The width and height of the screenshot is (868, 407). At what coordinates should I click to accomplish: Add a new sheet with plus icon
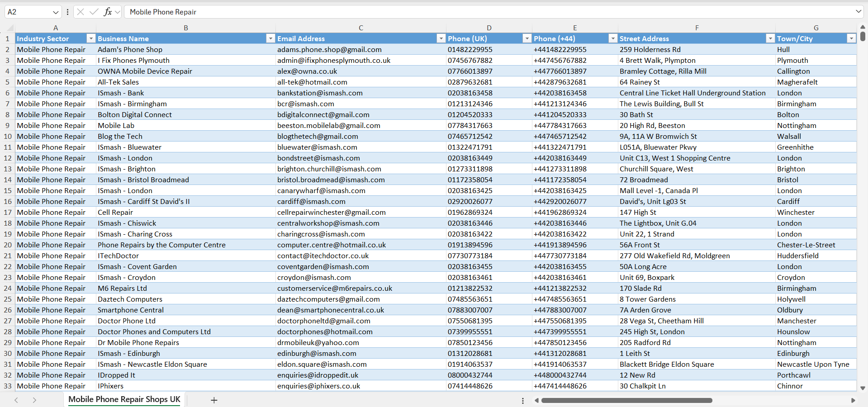tap(214, 400)
